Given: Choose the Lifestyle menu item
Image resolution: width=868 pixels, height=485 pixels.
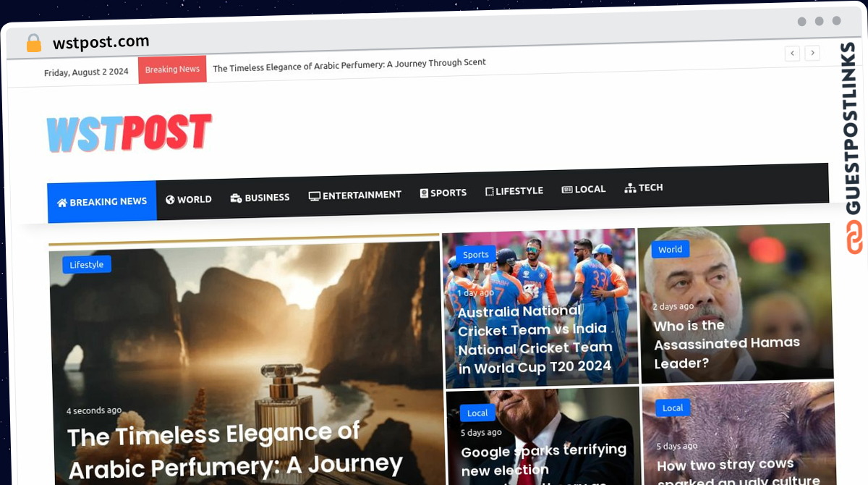Looking at the screenshot, I should (x=514, y=191).
